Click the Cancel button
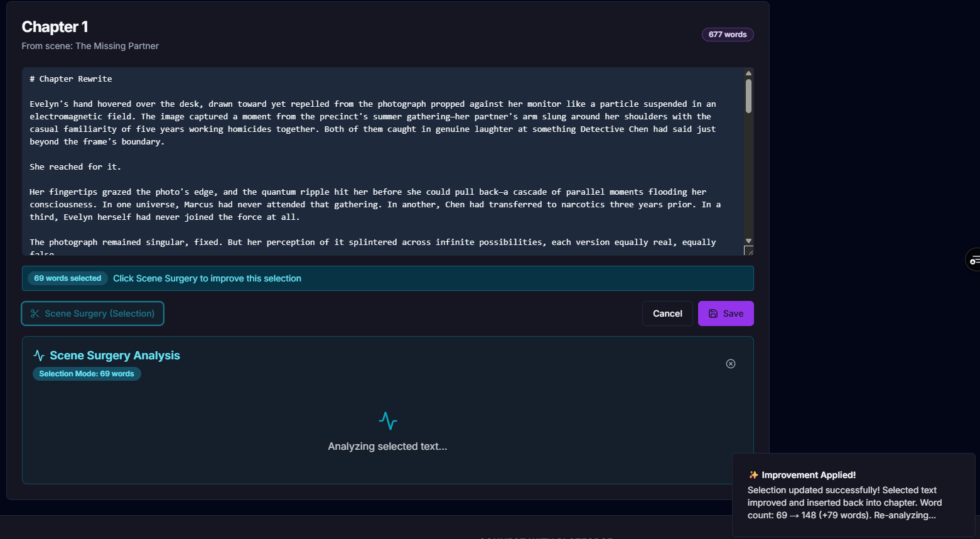 (667, 313)
